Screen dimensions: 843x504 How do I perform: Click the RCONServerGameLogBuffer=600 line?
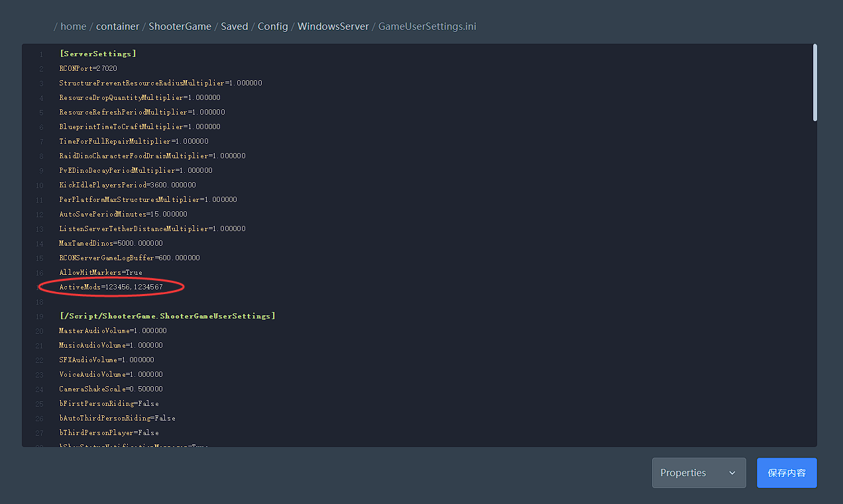(x=129, y=258)
